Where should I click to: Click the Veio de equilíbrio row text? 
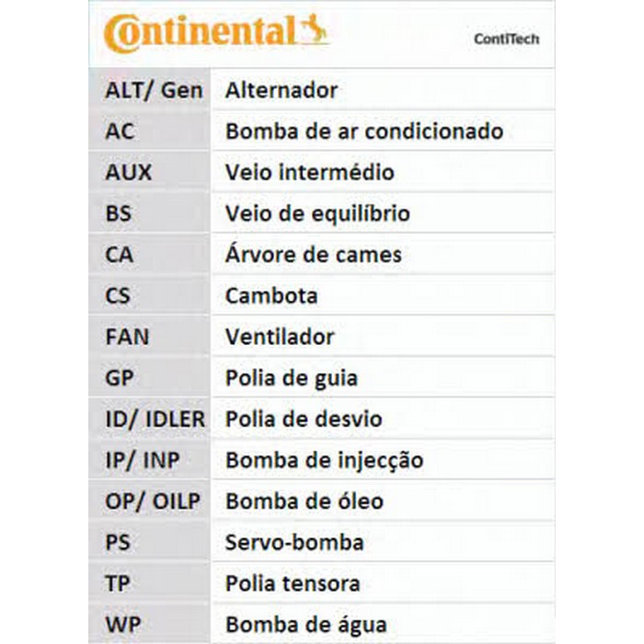317,213
